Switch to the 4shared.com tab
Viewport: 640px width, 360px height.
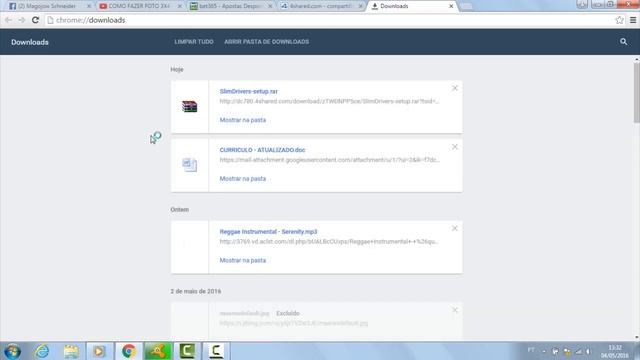[320, 6]
